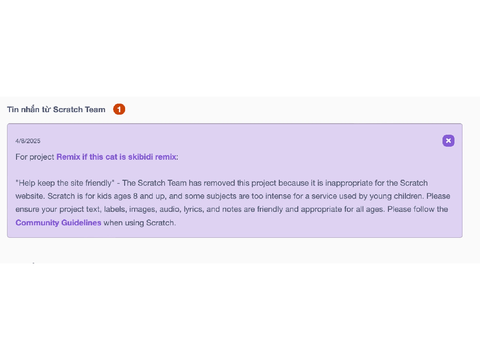This screenshot has width=480, height=360.
Task: Click the appropriate for all ages phrase
Action: tap(342, 209)
